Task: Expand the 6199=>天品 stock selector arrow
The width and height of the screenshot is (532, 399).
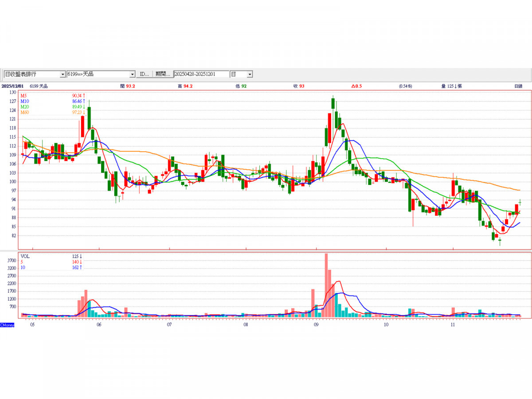Action: [x=132, y=74]
